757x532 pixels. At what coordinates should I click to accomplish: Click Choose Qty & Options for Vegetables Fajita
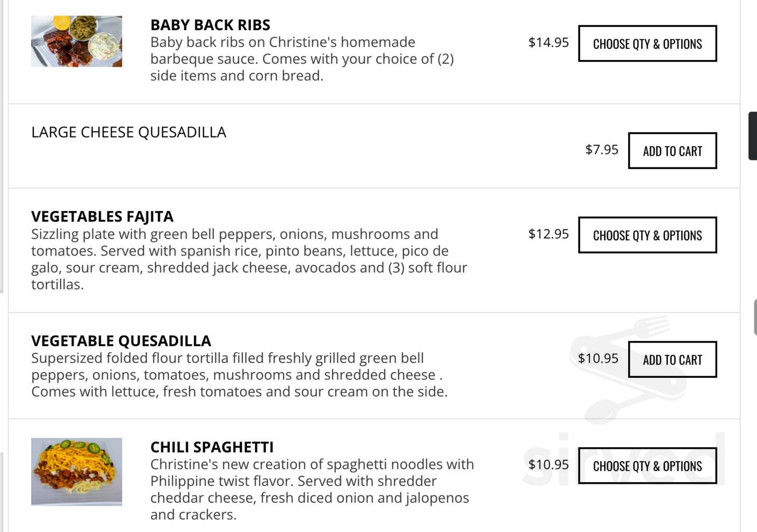647,235
